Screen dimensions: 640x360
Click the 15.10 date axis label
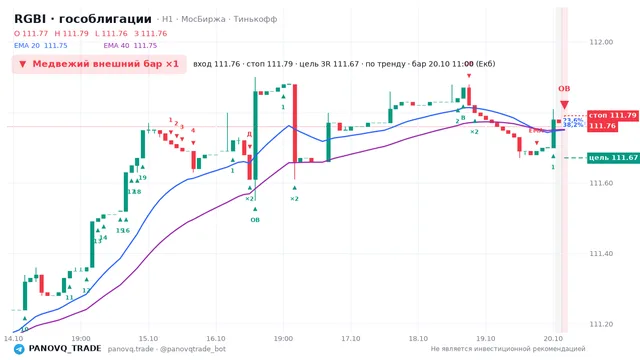click(148, 339)
